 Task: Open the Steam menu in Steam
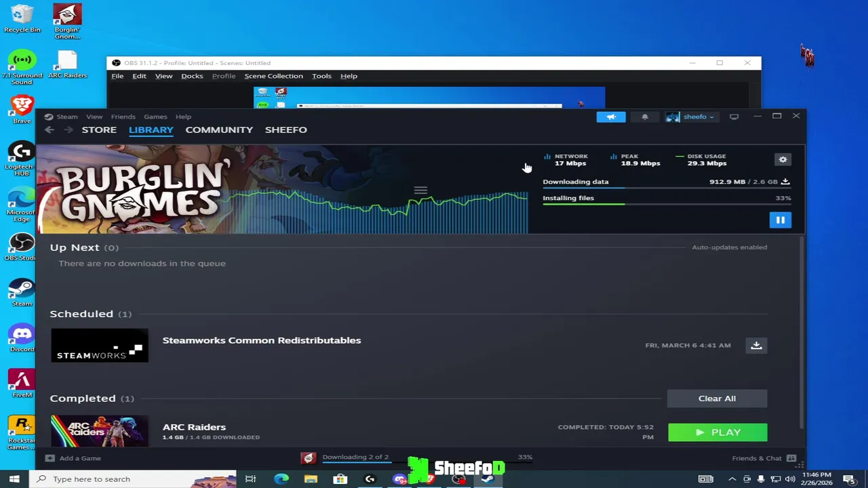click(66, 117)
